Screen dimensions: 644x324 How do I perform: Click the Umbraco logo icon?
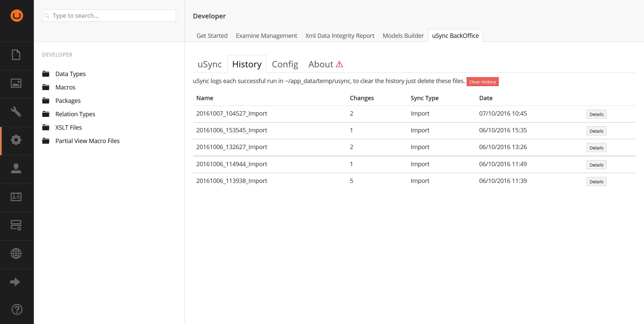tap(17, 15)
